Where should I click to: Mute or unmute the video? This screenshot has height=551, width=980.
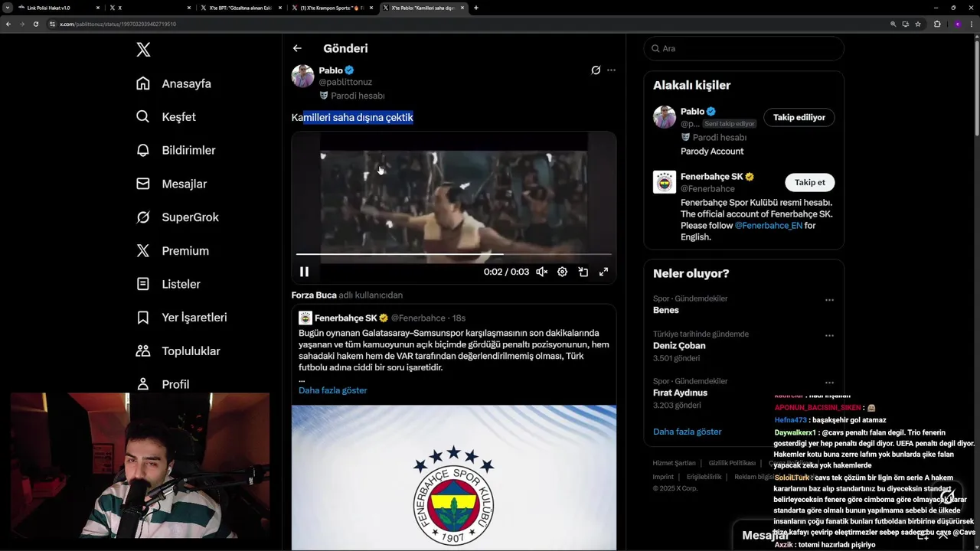pos(541,272)
